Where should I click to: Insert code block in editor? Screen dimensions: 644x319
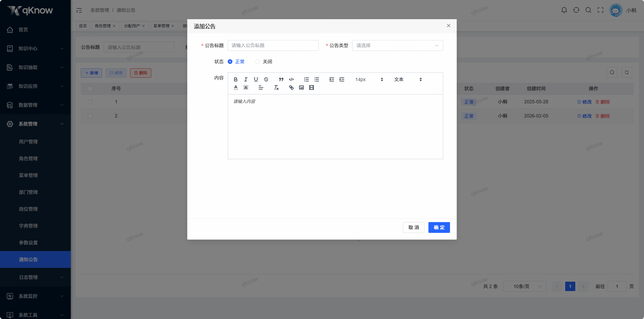[291, 79]
